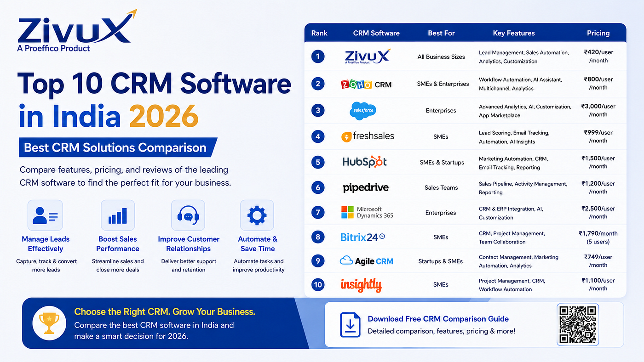This screenshot has width=644, height=362.
Task: Click the Pipedrive logo
Action: [366, 187]
